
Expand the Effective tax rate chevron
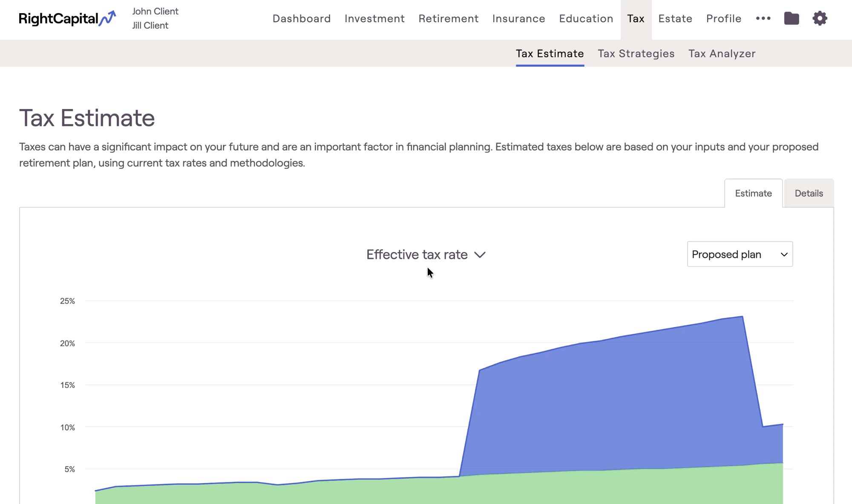point(480,255)
